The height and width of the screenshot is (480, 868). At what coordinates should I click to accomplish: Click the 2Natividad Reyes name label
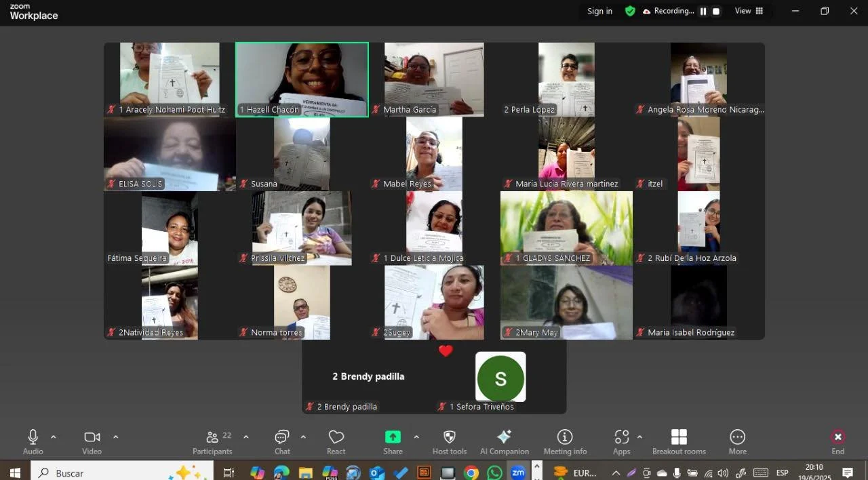pyautogui.click(x=151, y=332)
